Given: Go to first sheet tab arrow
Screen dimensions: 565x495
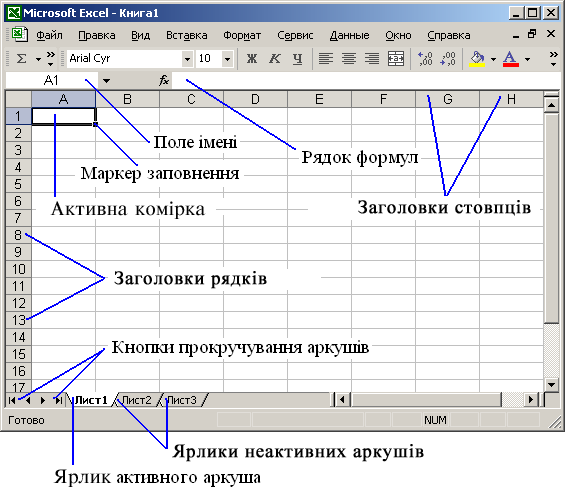Looking at the screenshot, I should click(12, 400).
